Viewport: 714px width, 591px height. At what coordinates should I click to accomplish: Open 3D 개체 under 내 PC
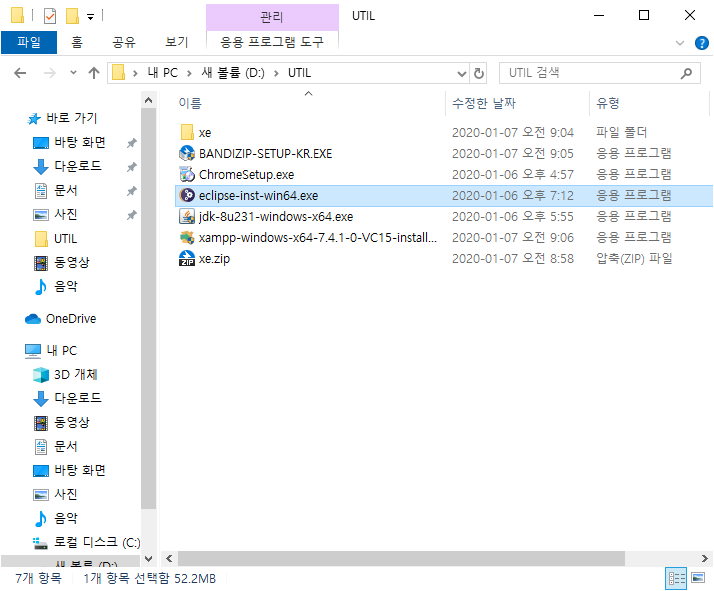click(x=65, y=374)
